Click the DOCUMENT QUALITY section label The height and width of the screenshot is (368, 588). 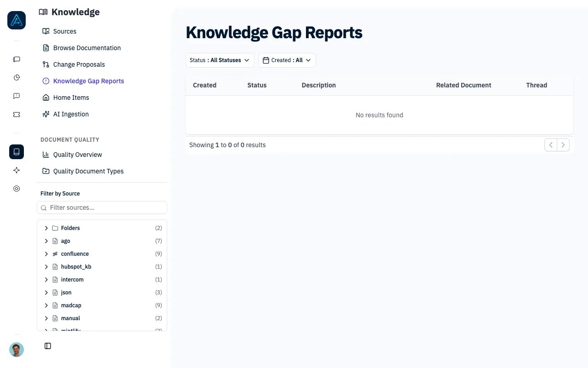[70, 140]
